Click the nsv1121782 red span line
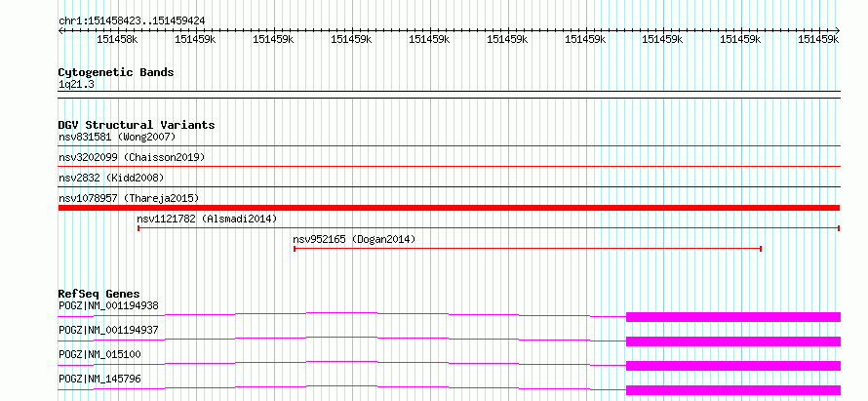 pyautogui.click(x=489, y=228)
